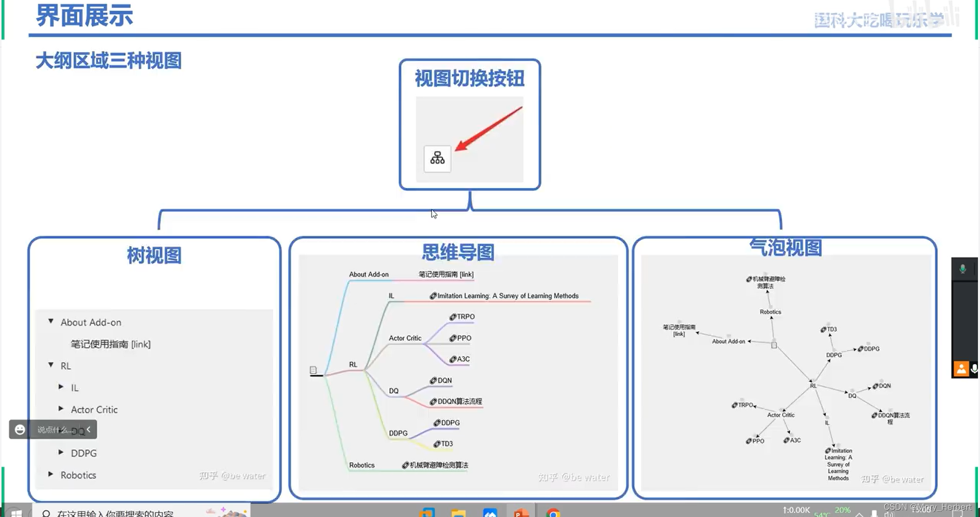Click the root square node in bubble view
The image size is (980, 517).
point(774,345)
